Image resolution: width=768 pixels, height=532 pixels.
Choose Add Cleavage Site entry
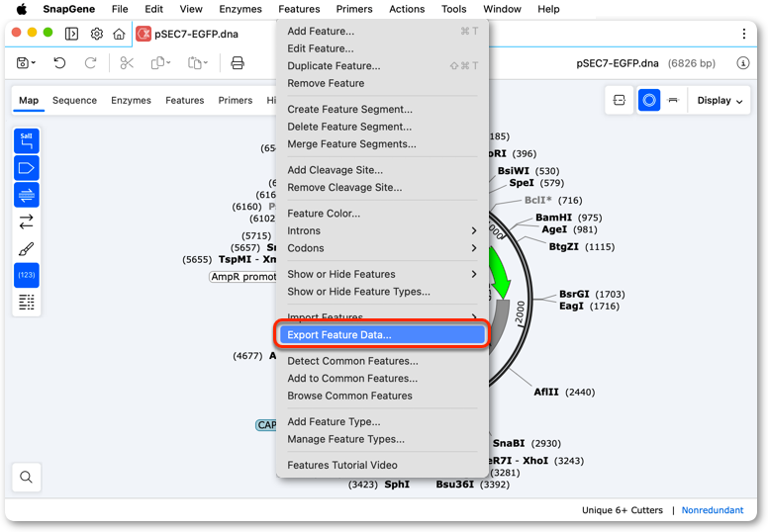coord(382,170)
